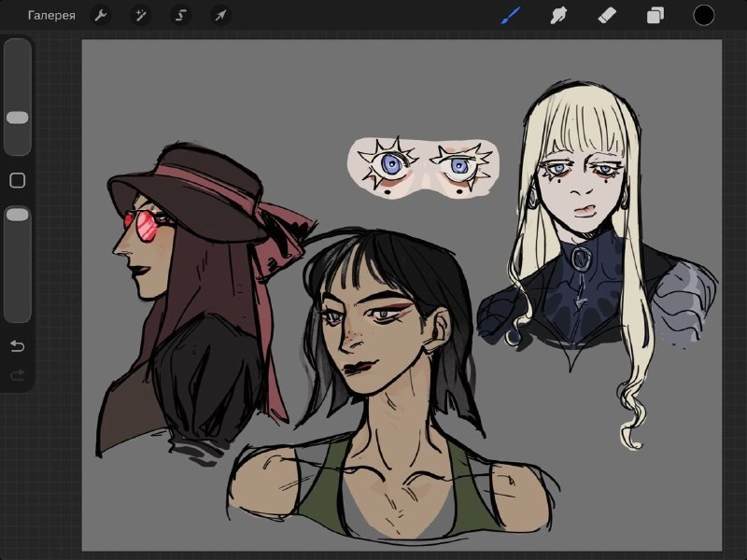Screen dimensions: 747x560
Task: Open the Layers panel
Action: 655,15
